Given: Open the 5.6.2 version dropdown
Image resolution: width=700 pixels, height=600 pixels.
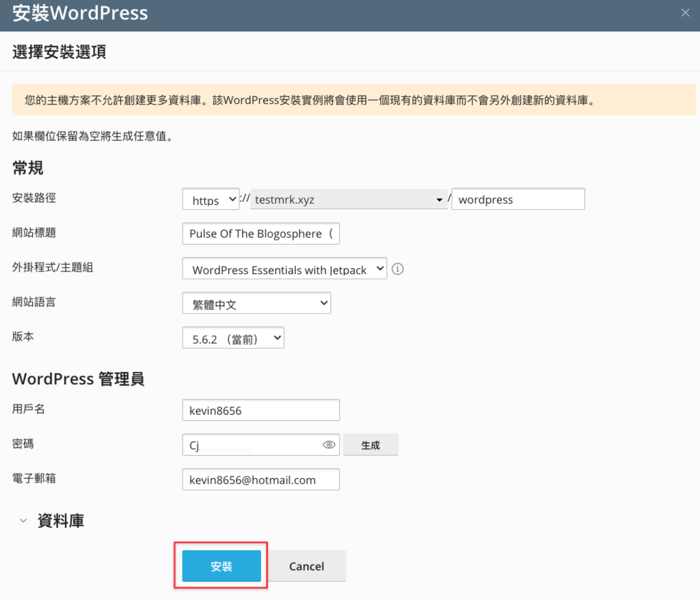Looking at the screenshot, I should (233, 338).
